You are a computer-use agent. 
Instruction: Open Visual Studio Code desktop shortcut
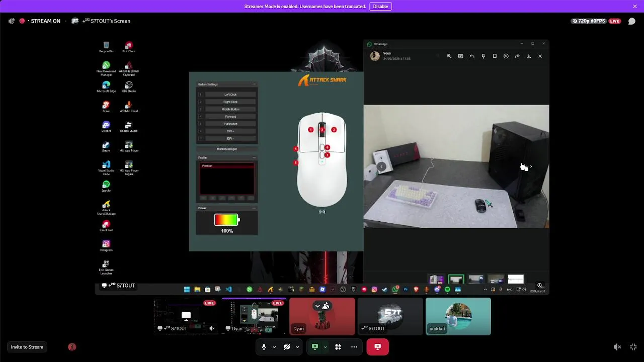[x=106, y=167]
